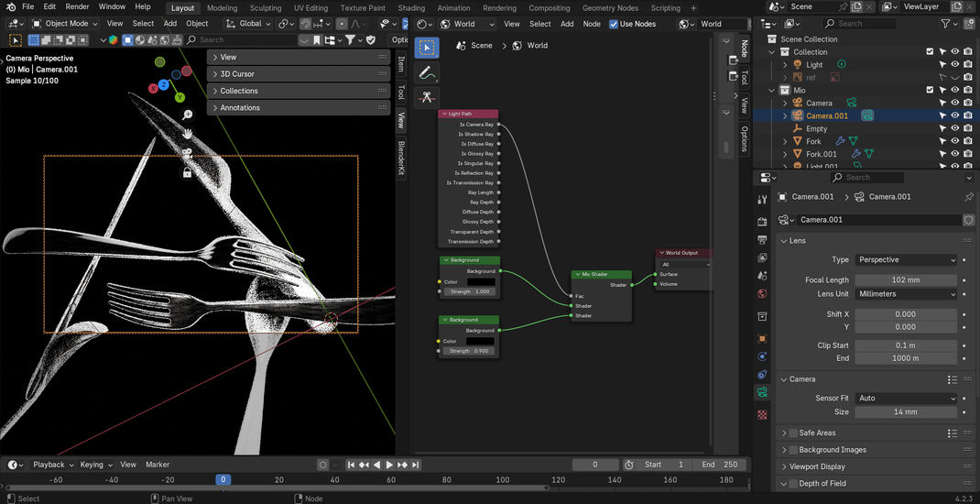Enable the Depth of Field checkbox
The height and width of the screenshot is (504, 980).
click(x=793, y=483)
